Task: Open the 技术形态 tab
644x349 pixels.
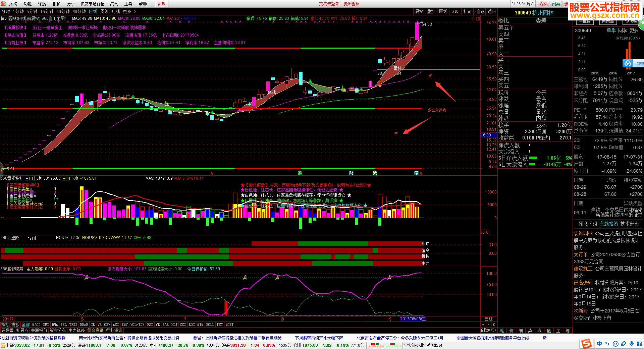Action: pyautogui.click(x=630, y=224)
